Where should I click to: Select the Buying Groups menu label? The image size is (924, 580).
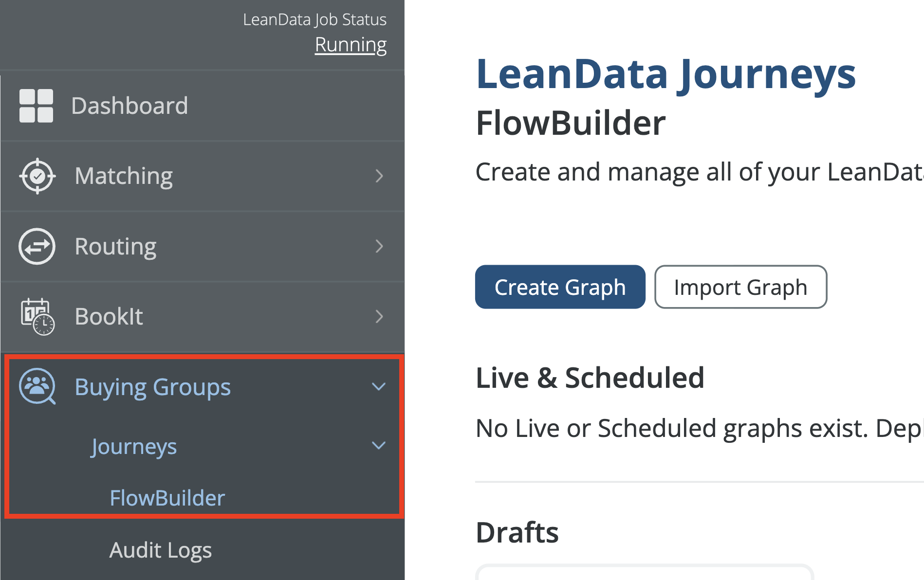pyautogui.click(x=152, y=387)
